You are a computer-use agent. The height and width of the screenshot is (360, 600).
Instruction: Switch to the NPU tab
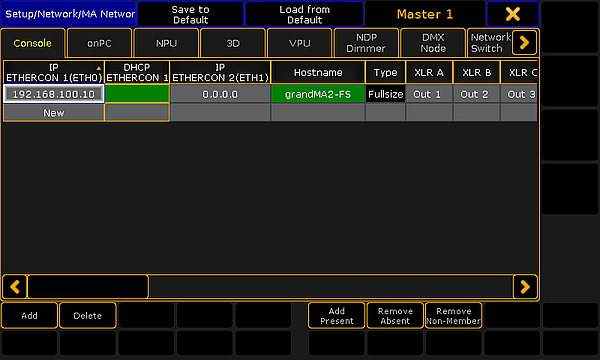pos(166,43)
